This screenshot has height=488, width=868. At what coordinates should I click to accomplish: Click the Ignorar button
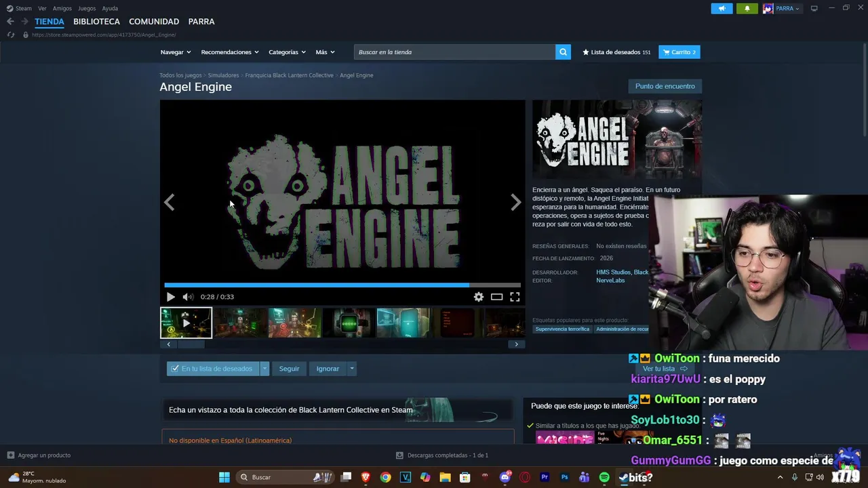[328, 369]
